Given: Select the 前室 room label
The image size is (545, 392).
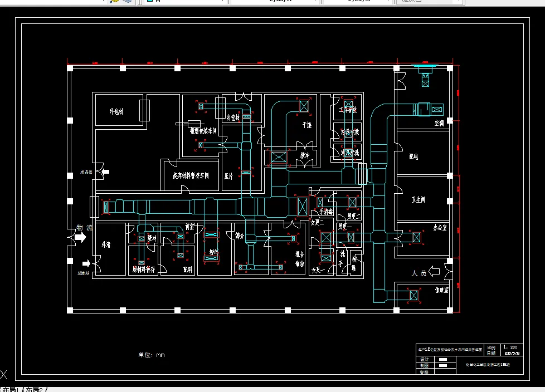Looking at the screenshot, I should coord(190,227).
